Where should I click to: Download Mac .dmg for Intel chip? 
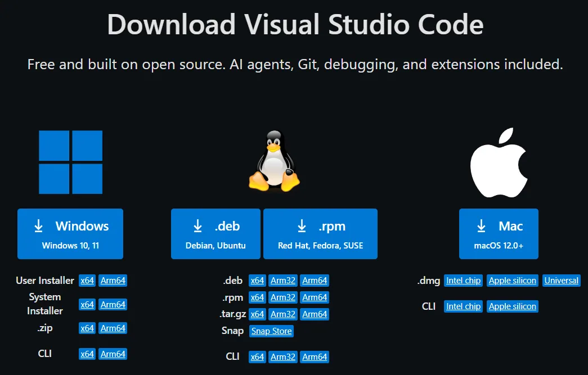463,281
